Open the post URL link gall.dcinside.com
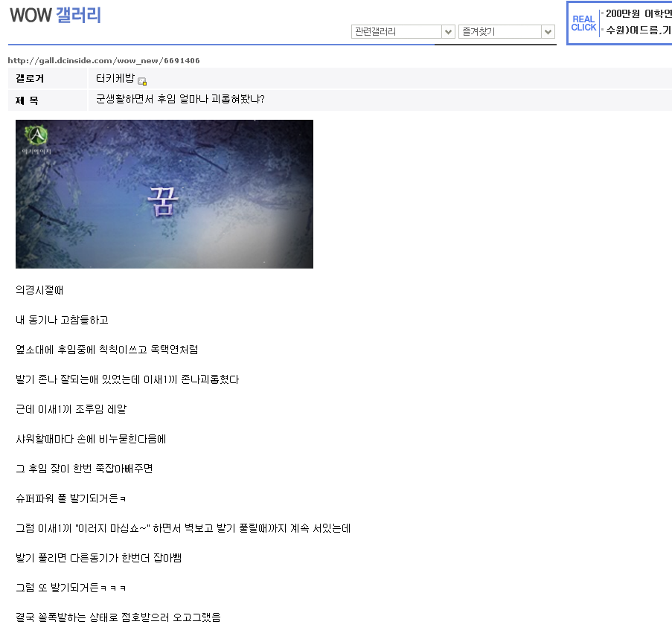 tap(103, 60)
